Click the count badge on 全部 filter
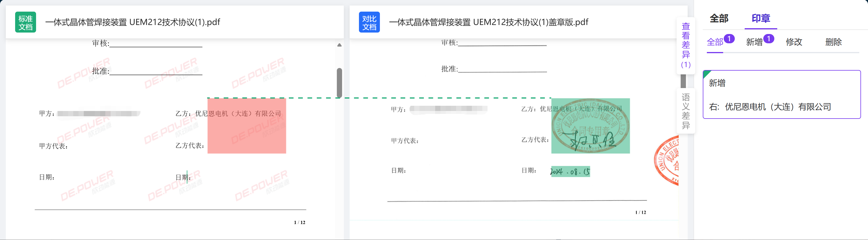 [729, 39]
